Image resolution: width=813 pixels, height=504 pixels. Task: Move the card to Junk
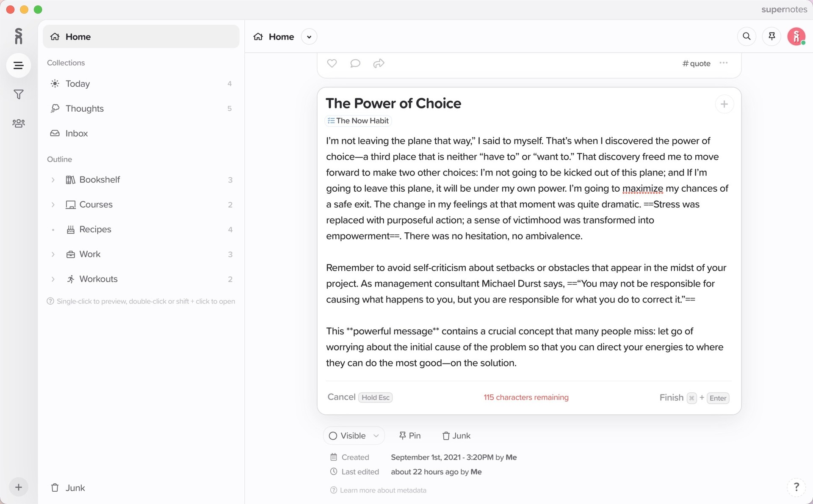[456, 435]
